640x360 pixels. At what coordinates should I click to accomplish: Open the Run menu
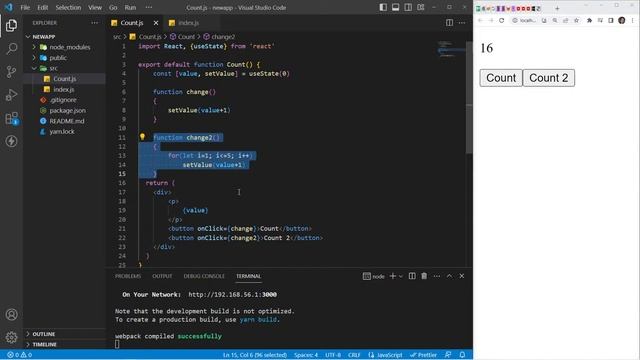130,7
